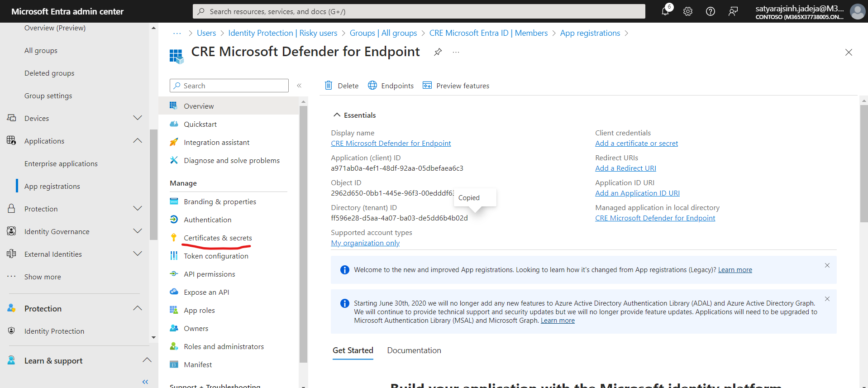Viewport: 868px width, 388px height.
Task: Dismiss the App registrations welcome banner
Action: 827,265
